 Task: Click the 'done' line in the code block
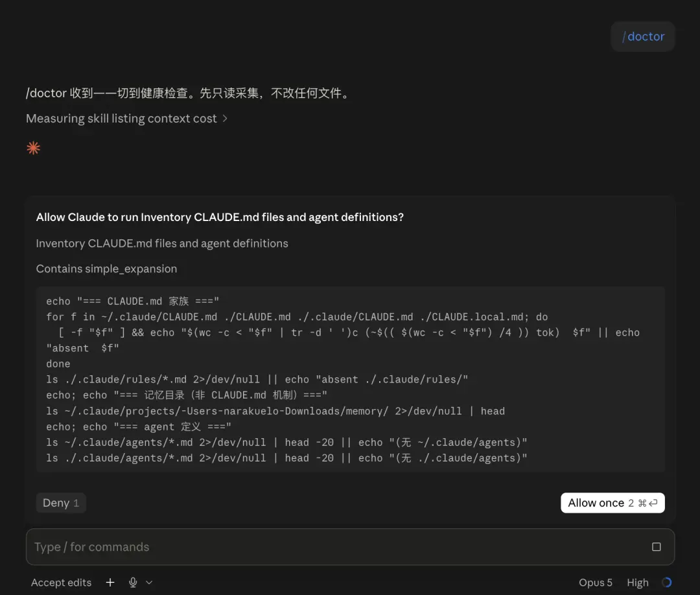pyautogui.click(x=58, y=364)
